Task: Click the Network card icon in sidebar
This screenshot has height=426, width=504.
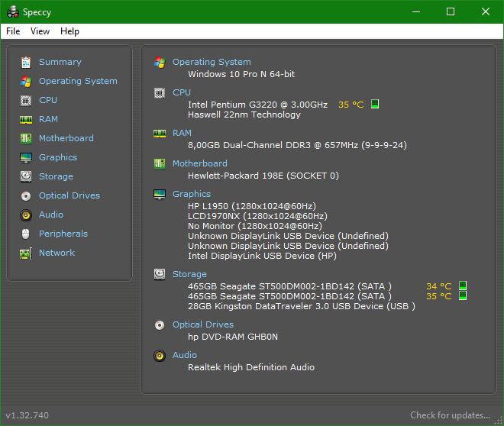Action: (26, 253)
